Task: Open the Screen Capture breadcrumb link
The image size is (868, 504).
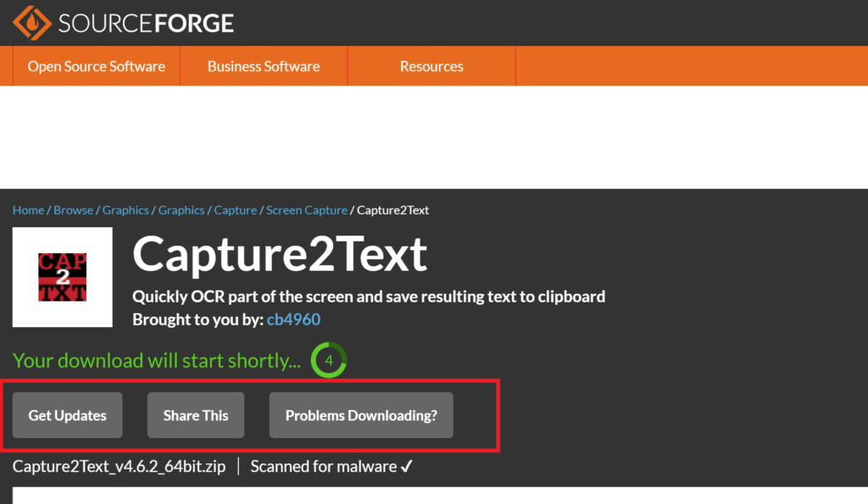Action: pyautogui.click(x=307, y=210)
